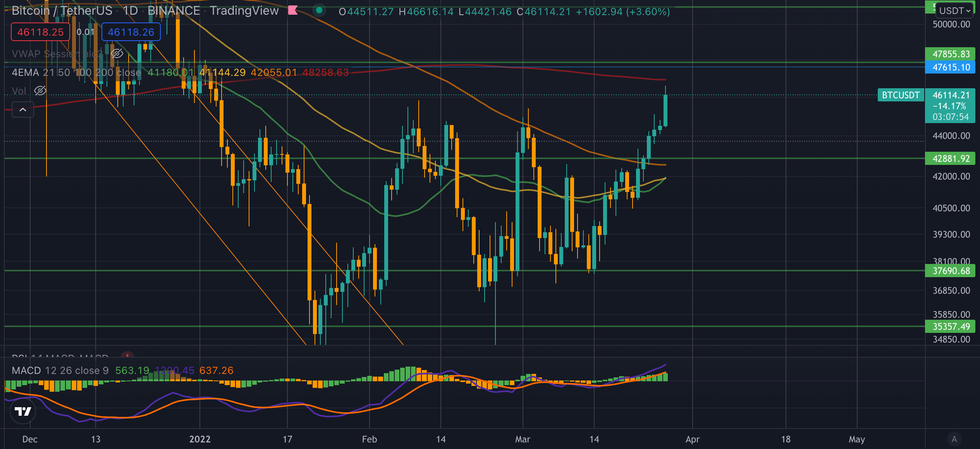Click the 39300.00 price scale value

click(951, 235)
